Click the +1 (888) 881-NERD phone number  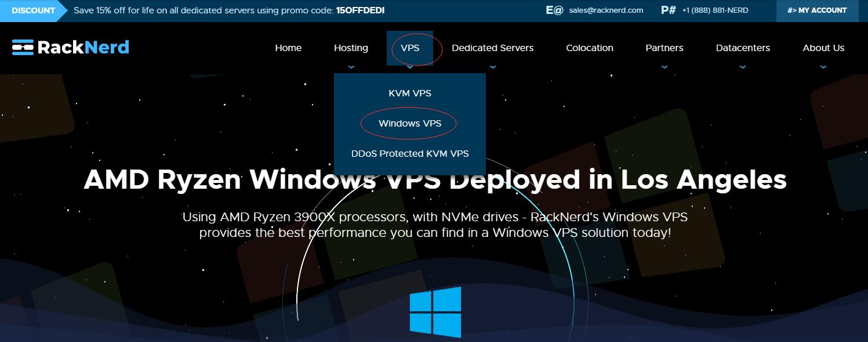click(x=715, y=10)
